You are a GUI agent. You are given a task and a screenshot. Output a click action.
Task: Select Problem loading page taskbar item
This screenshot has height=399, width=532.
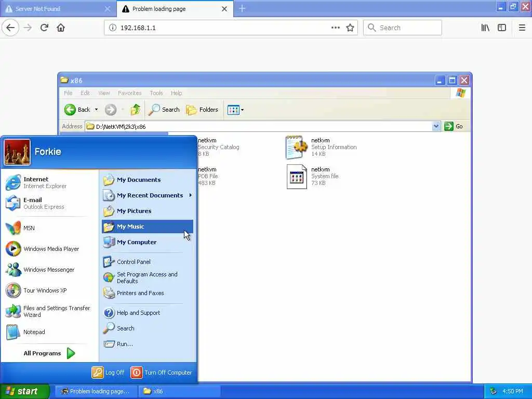tap(96, 391)
